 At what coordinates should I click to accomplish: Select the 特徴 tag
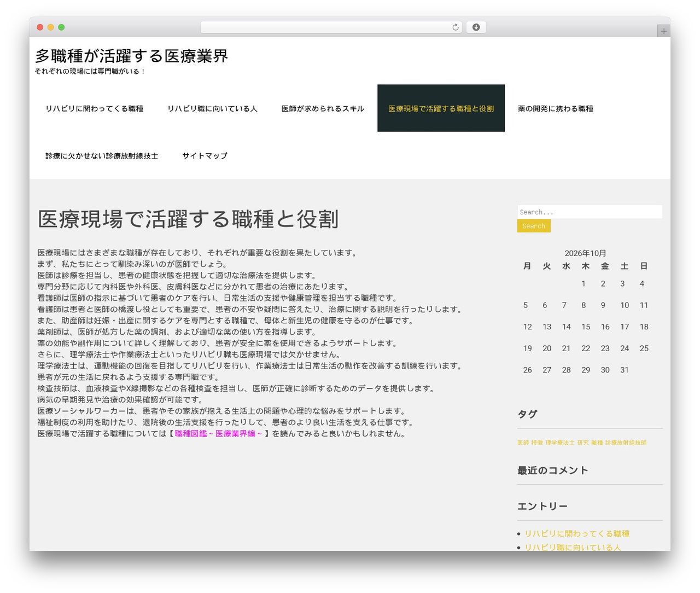(x=537, y=443)
